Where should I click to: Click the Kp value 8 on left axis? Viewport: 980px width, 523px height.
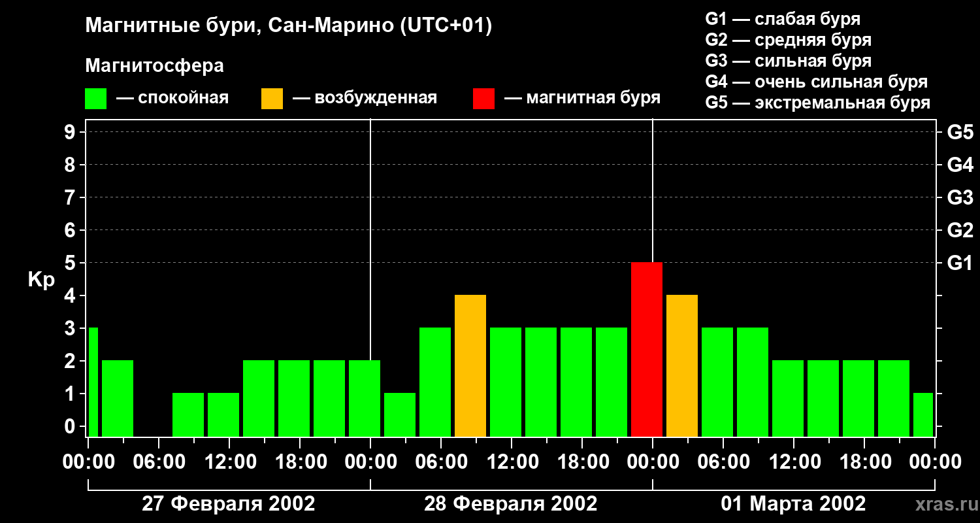71,165
